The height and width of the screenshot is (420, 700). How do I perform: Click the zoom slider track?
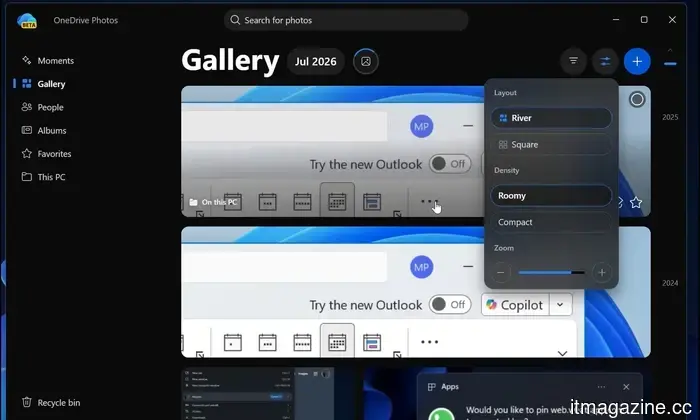tap(551, 272)
